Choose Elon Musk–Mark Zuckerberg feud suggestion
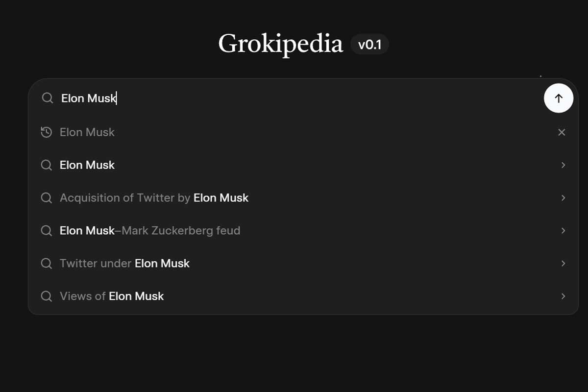 (150, 231)
